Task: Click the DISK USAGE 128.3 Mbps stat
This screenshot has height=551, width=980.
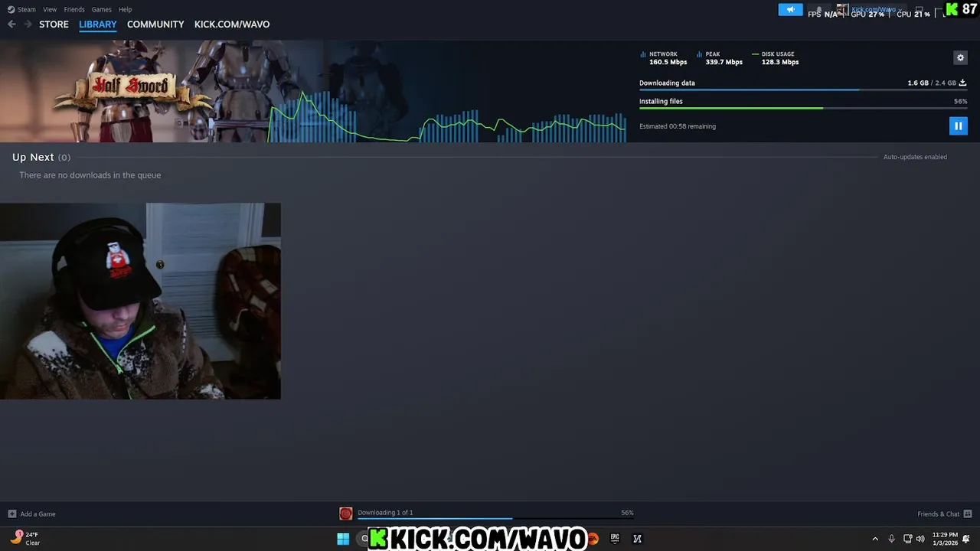Action: [x=776, y=58]
